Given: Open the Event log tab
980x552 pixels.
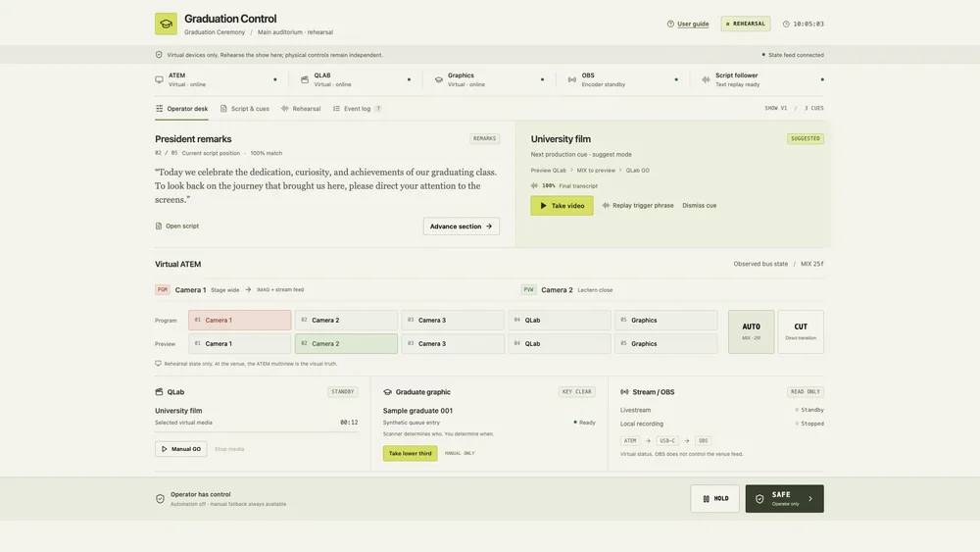Looking at the screenshot, I should (x=358, y=109).
